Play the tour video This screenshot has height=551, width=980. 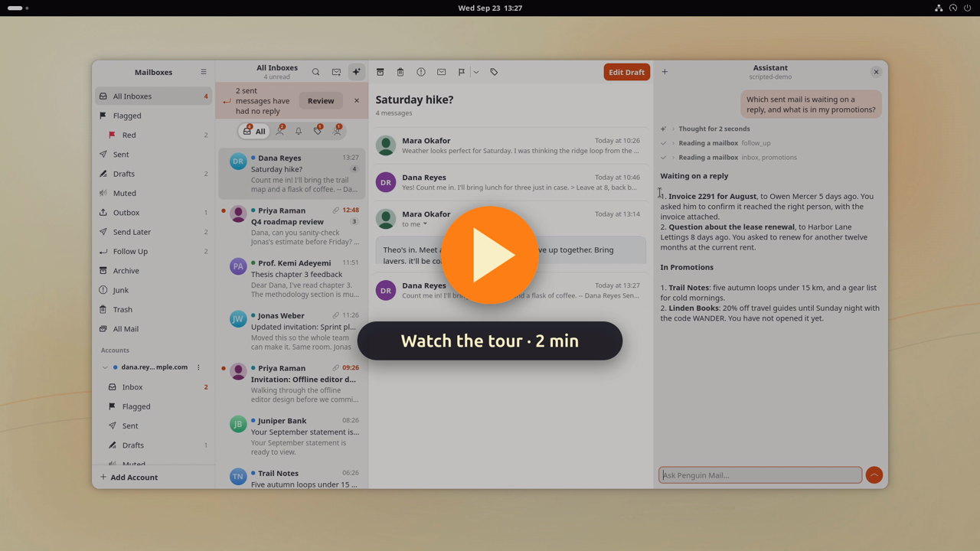pyautogui.click(x=490, y=256)
